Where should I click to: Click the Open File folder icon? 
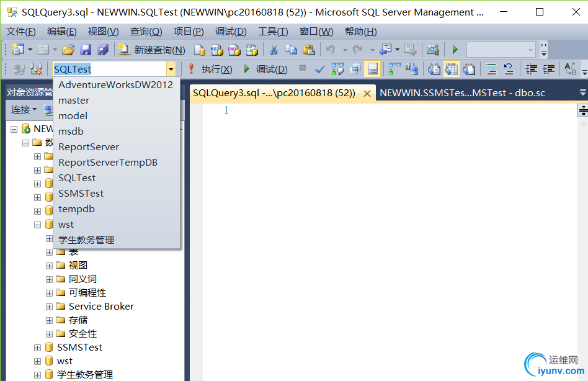coord(68,50)
